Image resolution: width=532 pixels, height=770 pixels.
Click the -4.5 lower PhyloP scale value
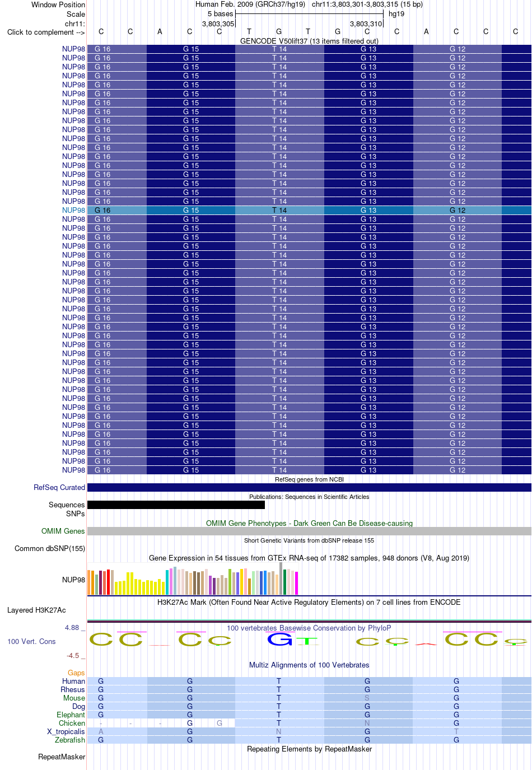(73, 655)
